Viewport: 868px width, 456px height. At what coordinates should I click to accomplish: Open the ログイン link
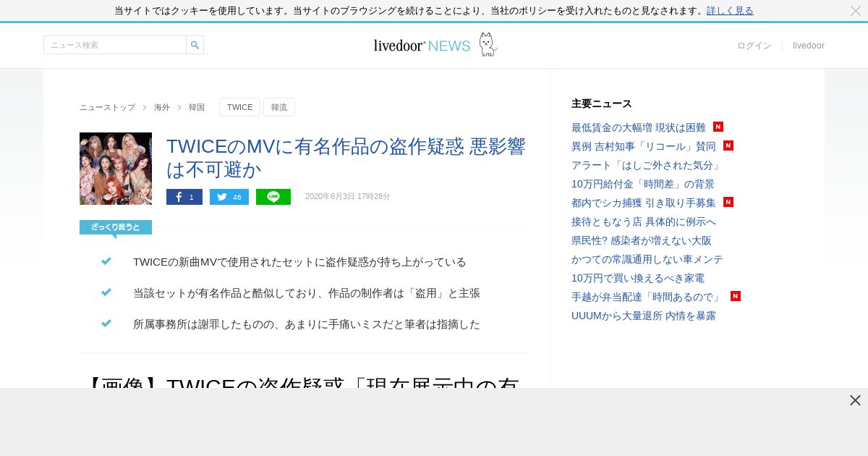pos(754,46)
